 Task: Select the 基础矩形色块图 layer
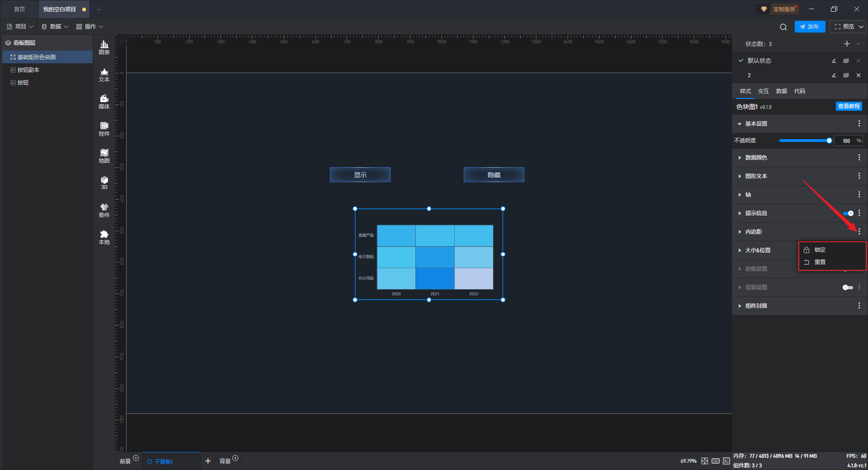[x=47, y=57]
